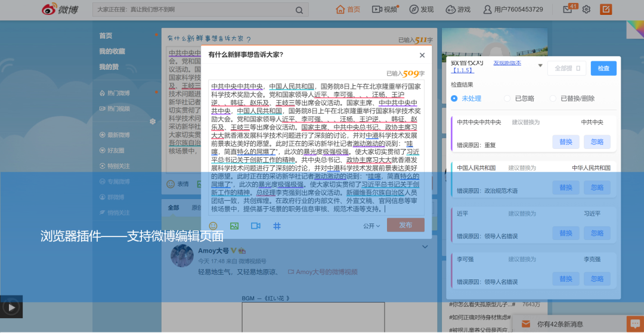Click the blue 检查 button

click(603, 68)
